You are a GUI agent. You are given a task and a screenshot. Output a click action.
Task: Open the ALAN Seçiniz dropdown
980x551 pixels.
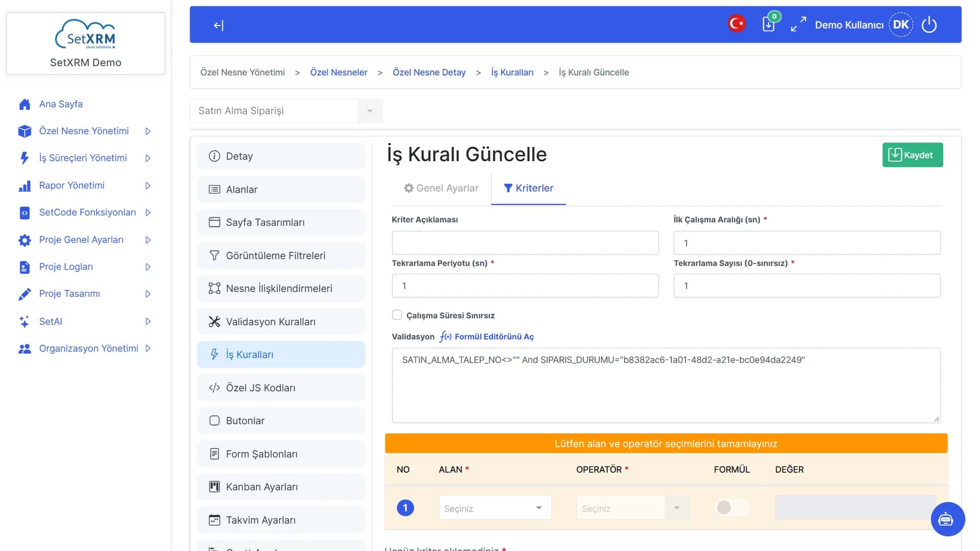click(495, 508)
